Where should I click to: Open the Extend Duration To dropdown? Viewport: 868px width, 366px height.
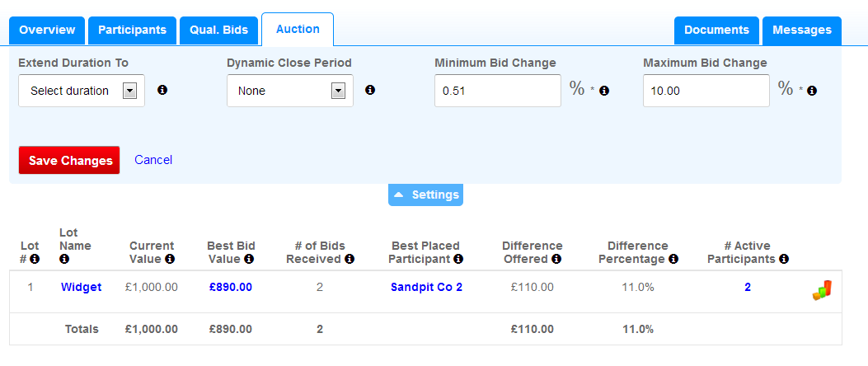coord(82,91)
